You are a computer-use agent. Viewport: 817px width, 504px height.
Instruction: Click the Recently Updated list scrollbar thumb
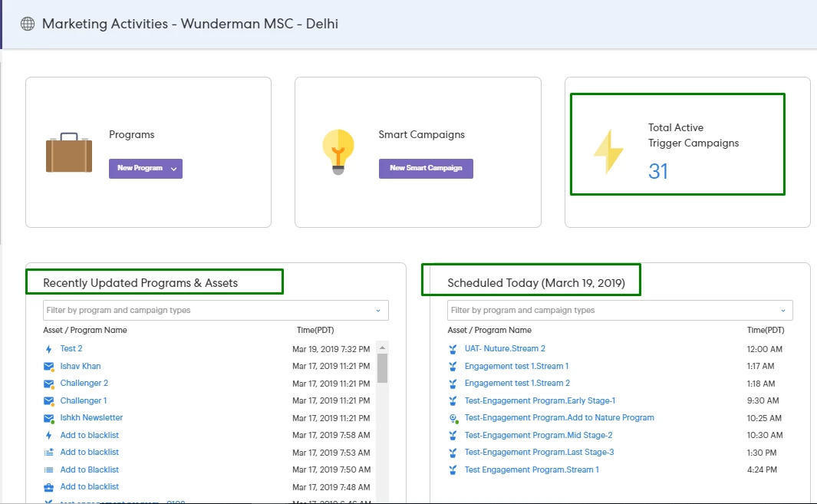tap(382, 368)
